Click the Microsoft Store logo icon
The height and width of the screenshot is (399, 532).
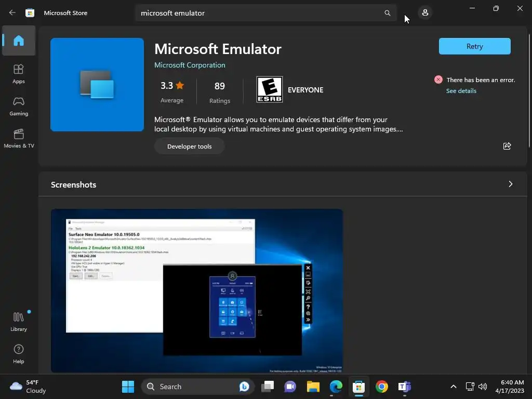click(30, 13)
